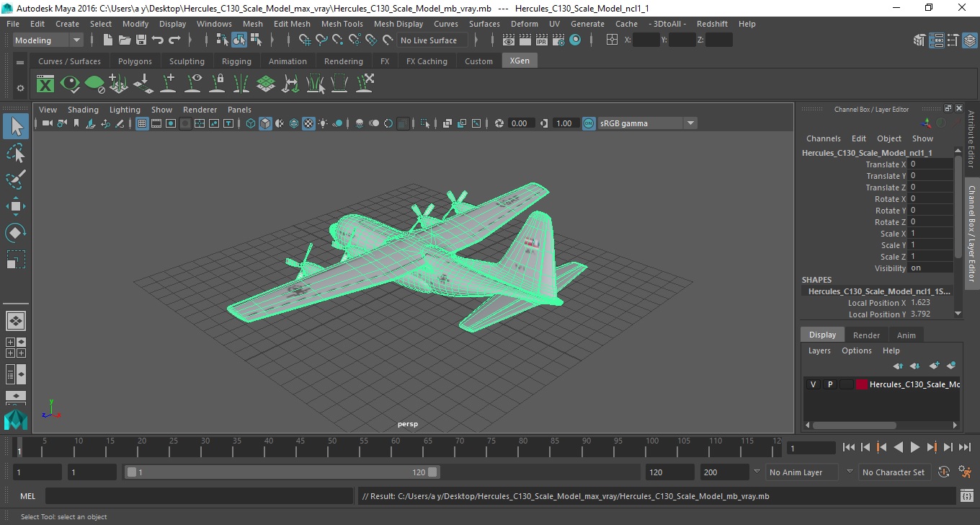Click the Open Scene folder icon
980x525 pixels.
[124, 40]
